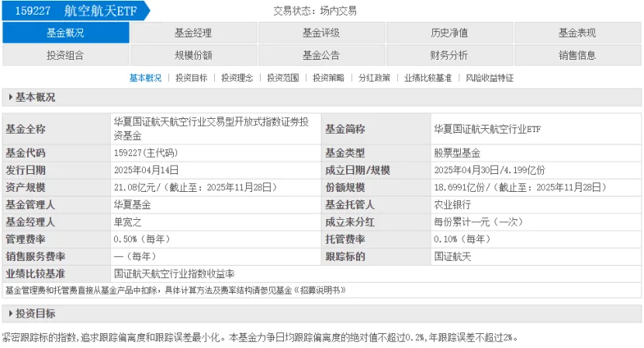644x348 pixels.
Task: Click management fee 0.50%（每年）
Action: [x=142, y=239]
